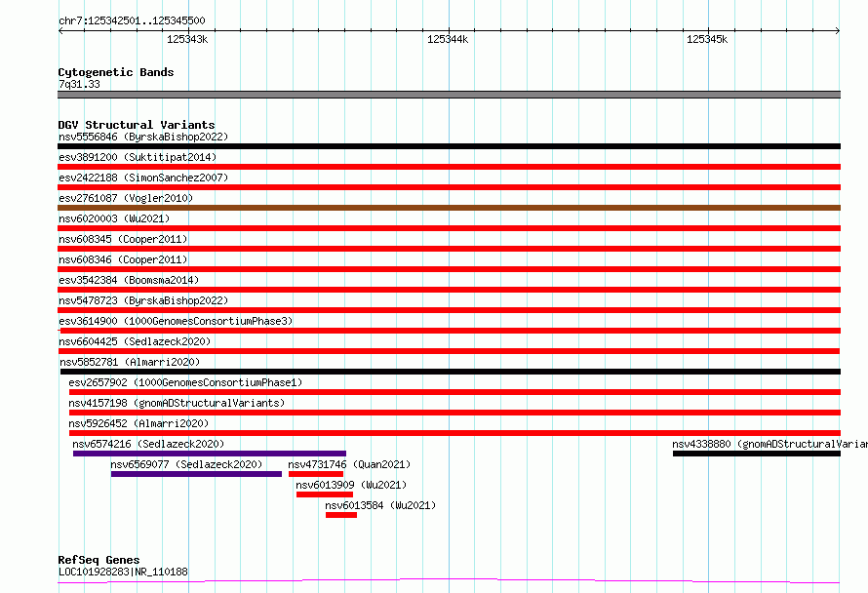
Task: Open the esv3891200 Suktitipat2014 label
Action: 138,157
